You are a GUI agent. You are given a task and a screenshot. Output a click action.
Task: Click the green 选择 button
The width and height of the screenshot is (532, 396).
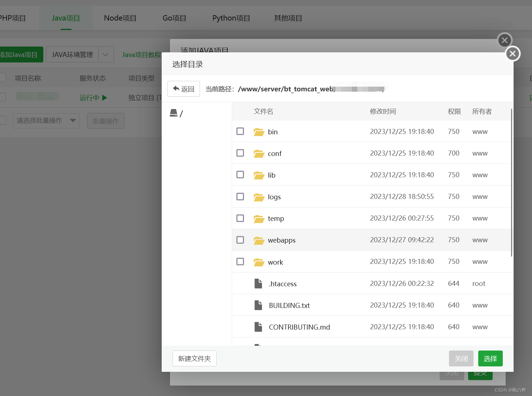click(x=490, y=358)
